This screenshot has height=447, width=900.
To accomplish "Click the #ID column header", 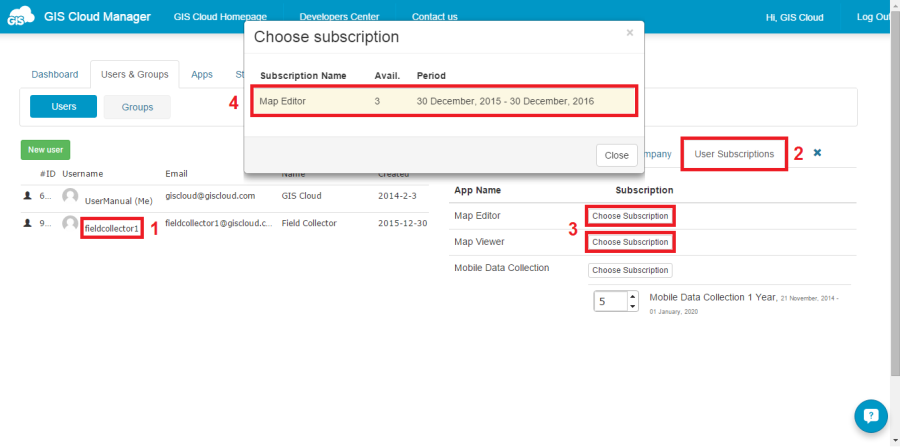I will (x=47, y=173).
